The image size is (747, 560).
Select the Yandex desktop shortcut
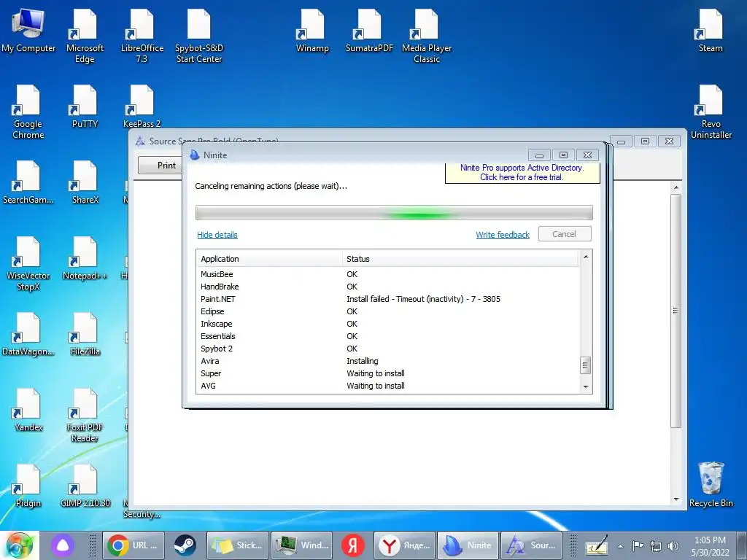point(28,410)
